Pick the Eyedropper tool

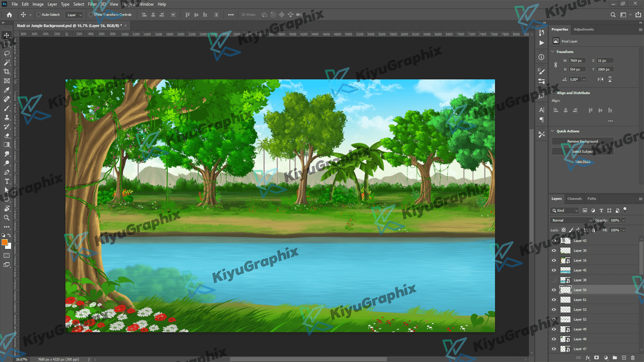point(7,90)
